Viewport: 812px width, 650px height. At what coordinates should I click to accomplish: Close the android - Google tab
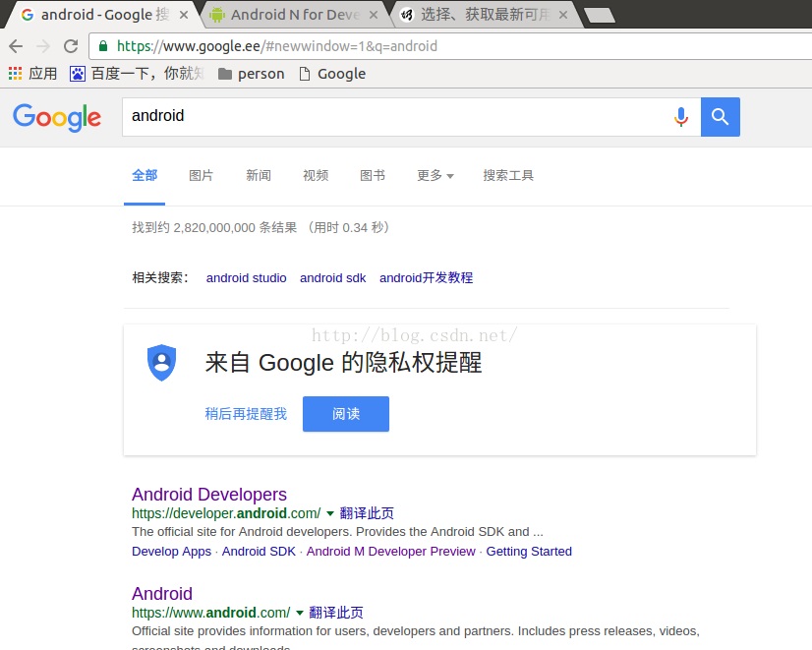point(183,15)
